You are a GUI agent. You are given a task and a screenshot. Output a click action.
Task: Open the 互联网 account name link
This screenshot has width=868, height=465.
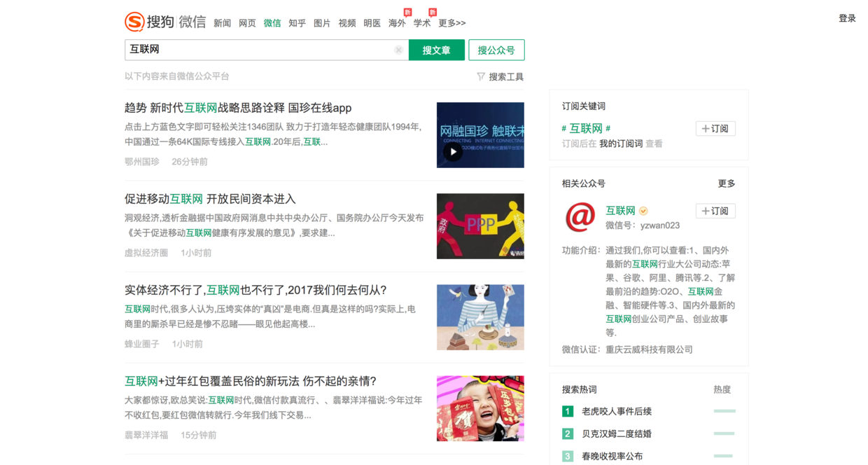tap(620, 210)
